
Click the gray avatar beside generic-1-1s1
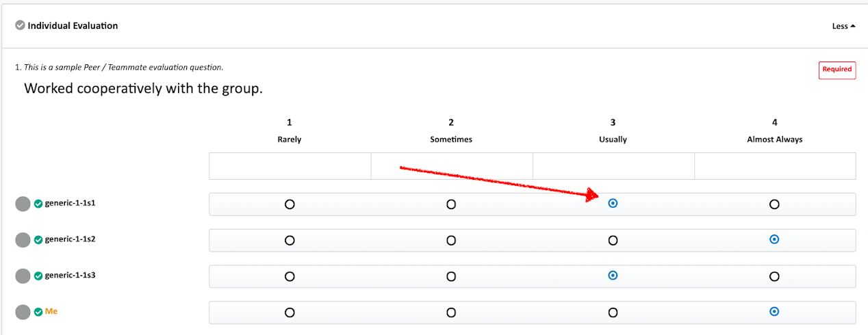coord(23,204)
